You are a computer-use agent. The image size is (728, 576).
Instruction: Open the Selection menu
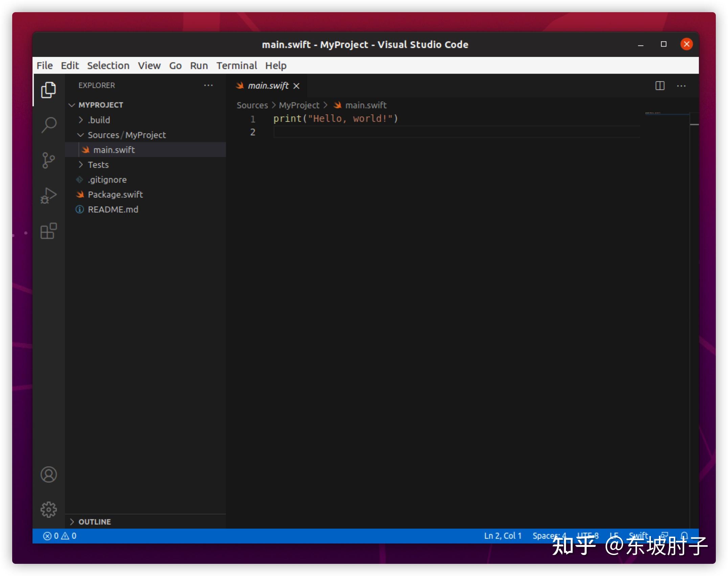coord(108,65)
